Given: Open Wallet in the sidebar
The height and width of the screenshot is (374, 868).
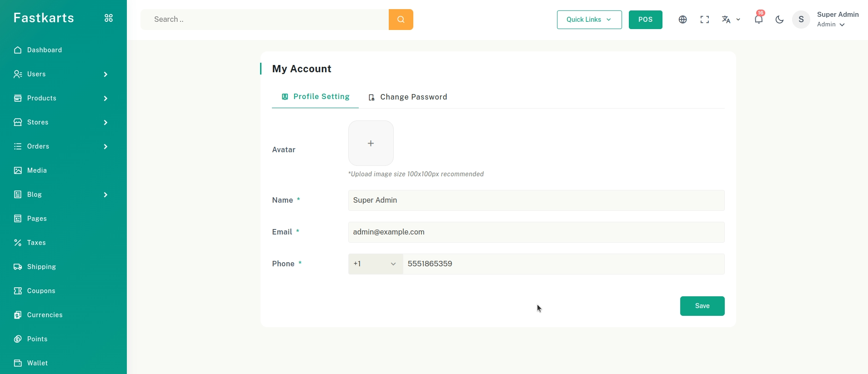Looking at the screenshot, I should [x=37, y=363].
